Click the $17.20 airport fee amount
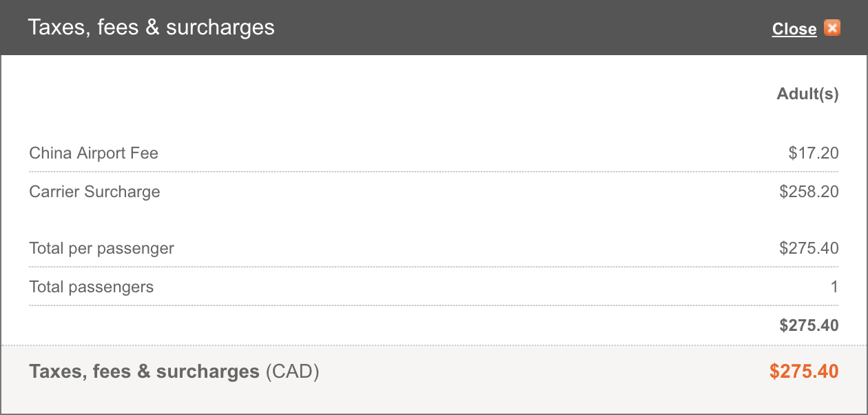This screenshot has height=415, width=868. point(814,153)
